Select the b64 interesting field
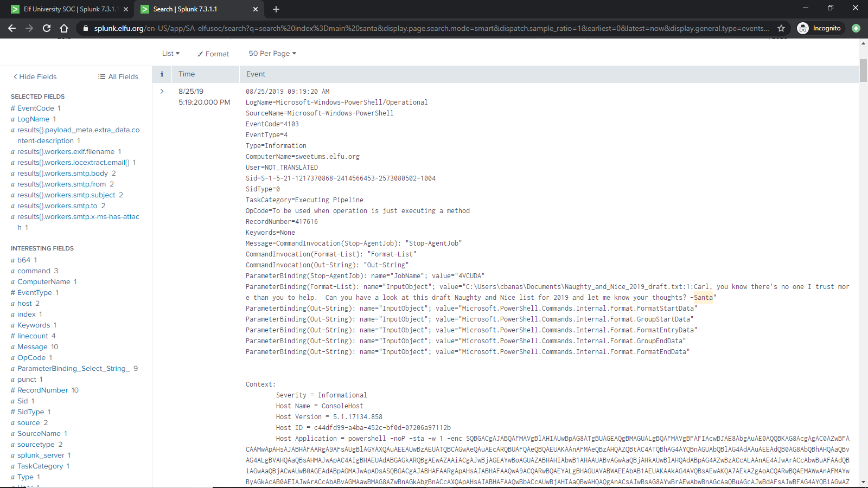Image resolution: width=868 pixels, height=488 pixels. [24, 260]
